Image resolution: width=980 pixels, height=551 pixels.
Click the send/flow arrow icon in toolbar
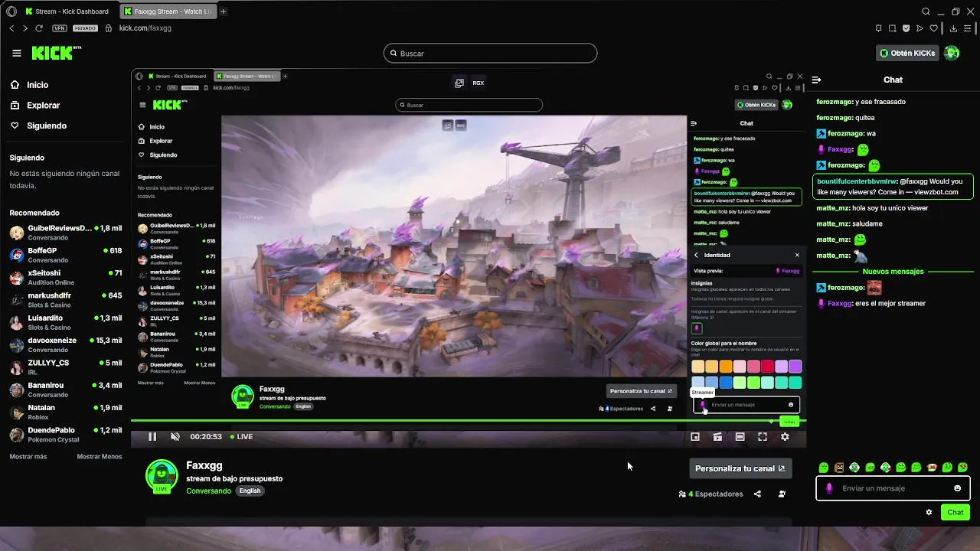pyautogui.click(x=920, y=28)
